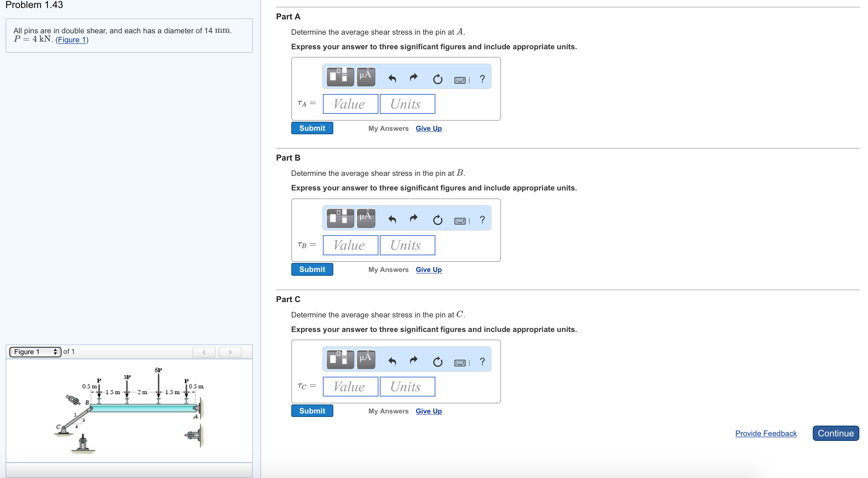Open the Figure 1 link in problem text
This screenshot has width=868, height=478.
(x=72, y=40)
